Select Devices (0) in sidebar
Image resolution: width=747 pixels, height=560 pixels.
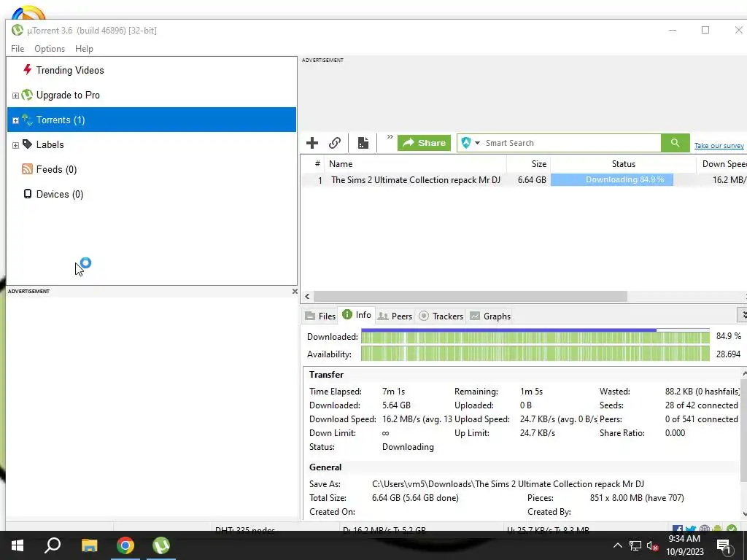pos(60,194)
